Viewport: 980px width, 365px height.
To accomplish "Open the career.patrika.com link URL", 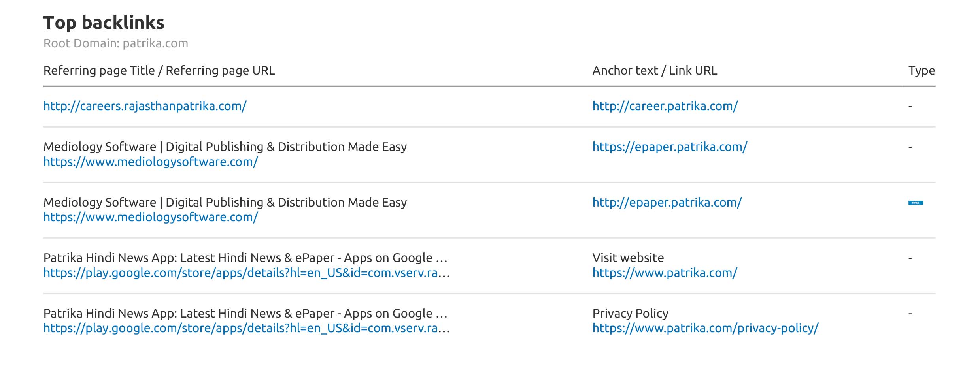I will point(665,106).
